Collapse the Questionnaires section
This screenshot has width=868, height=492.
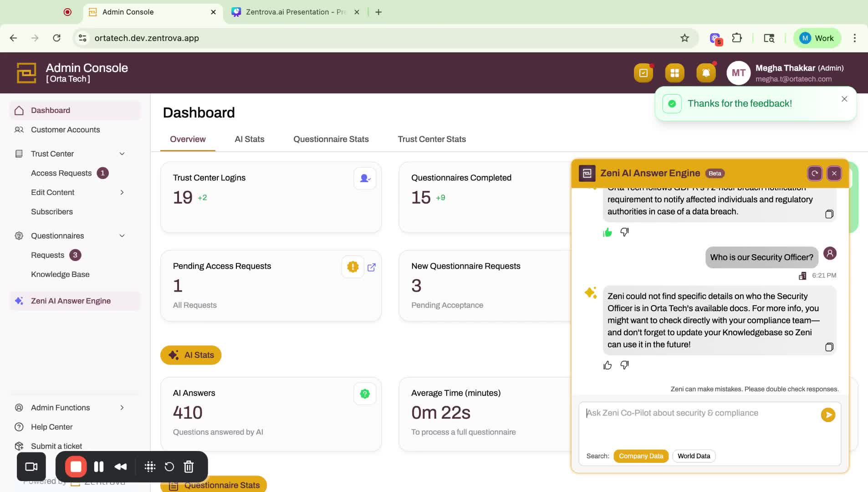click(122, 236)
